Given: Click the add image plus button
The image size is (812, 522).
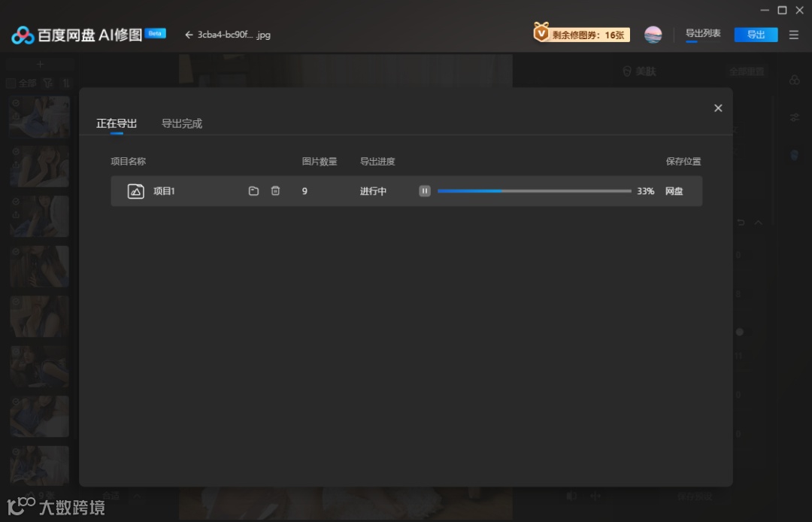Looking at the screenshot, I should (40, 64).
